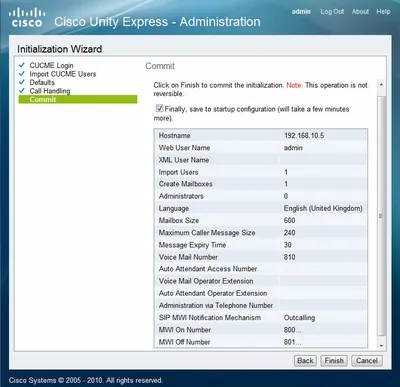Image resolution: width=400 pixels, height=387 pixels.
Task: Open the Help link
Action: [383, 12]
